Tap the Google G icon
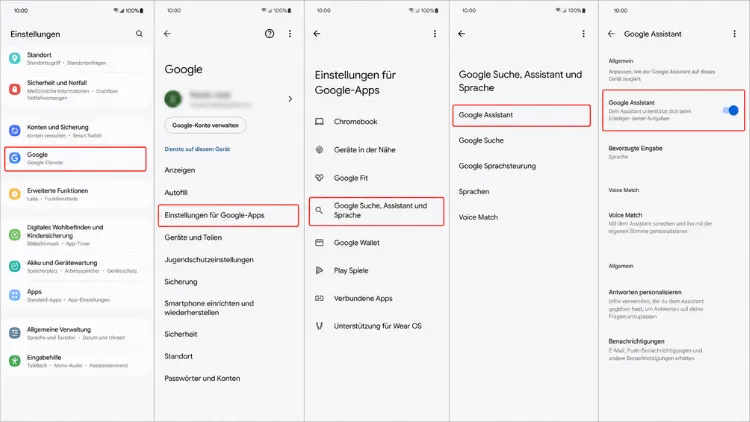The width and height of the screenshot is (750, 422). tap(15, 158)
